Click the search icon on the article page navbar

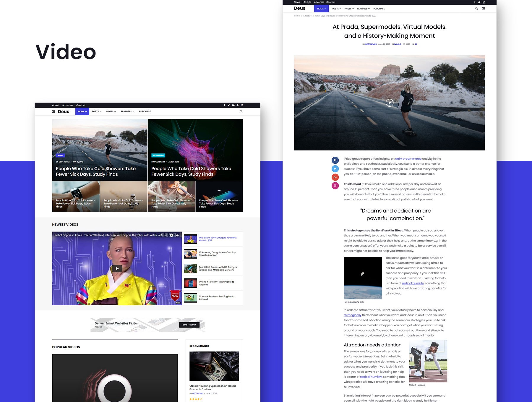(x=476, y=9)
